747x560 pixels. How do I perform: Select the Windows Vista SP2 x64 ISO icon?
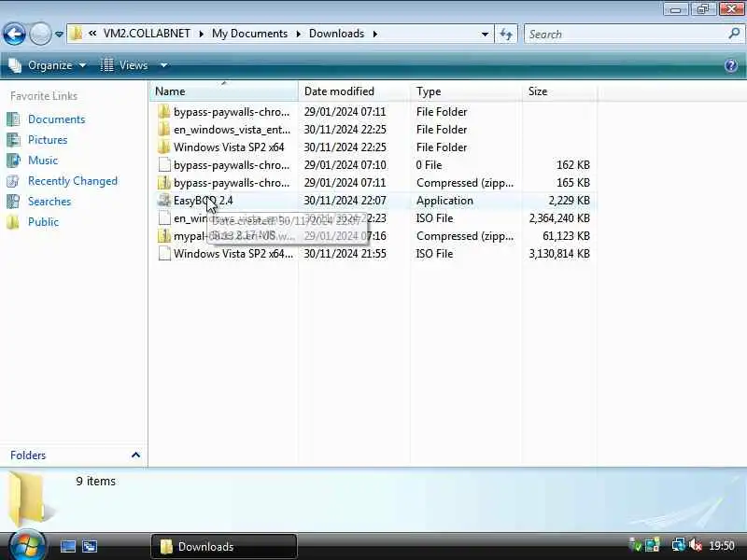[164, 253]
